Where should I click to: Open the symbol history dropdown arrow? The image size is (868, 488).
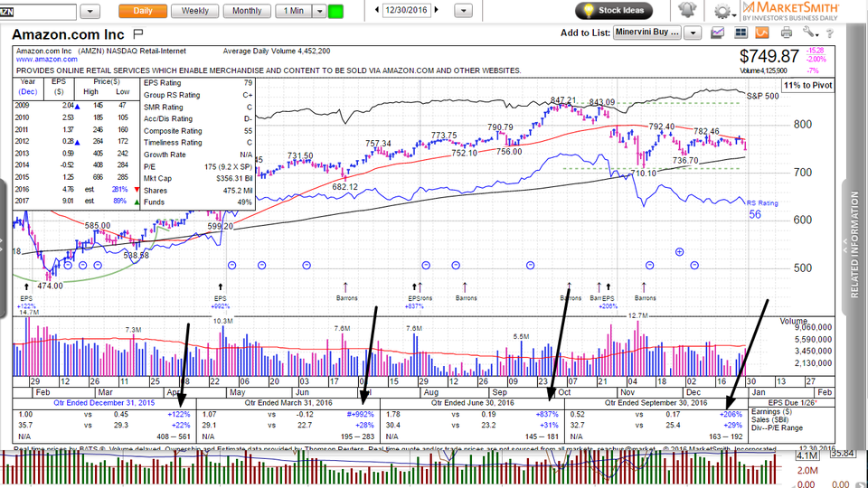tap(90, 11)
